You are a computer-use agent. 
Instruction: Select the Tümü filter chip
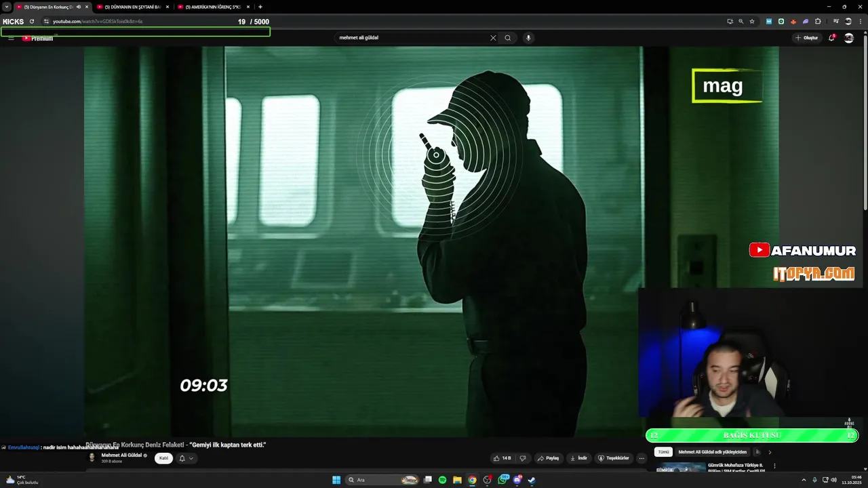664,452
